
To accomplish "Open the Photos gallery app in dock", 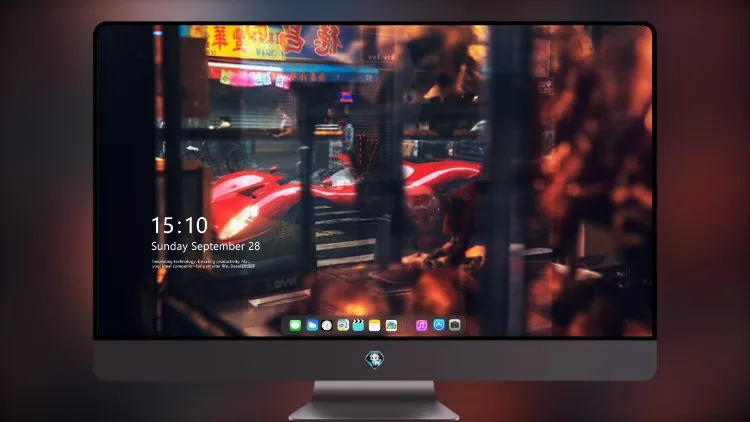I will click(x=391, y=325).
